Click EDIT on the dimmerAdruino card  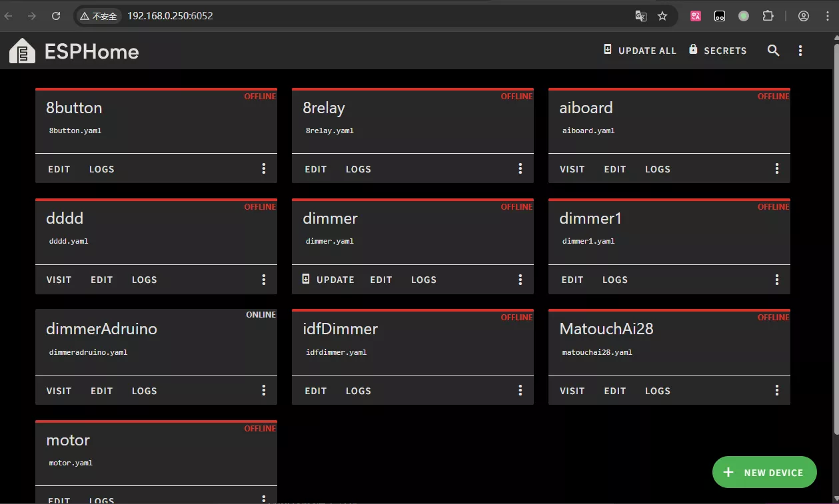tap(102, 391)
